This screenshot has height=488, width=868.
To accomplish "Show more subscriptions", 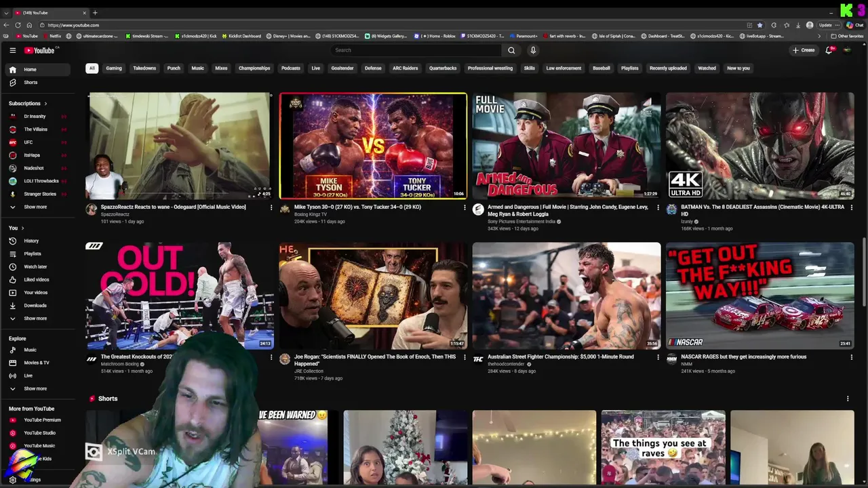I will pyautogui.click(x=38, y=207).
